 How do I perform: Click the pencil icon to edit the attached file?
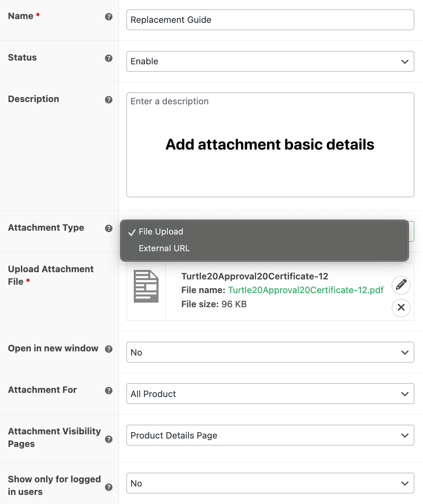401,285
